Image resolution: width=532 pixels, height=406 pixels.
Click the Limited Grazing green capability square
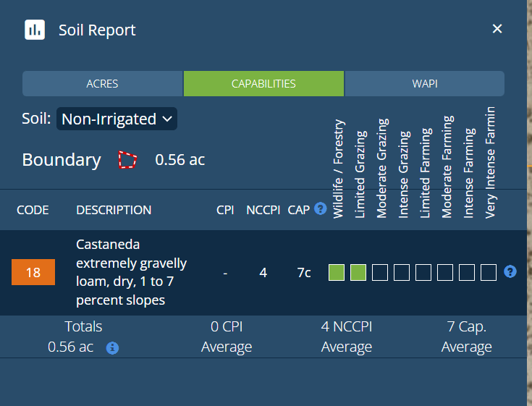point(358,273)
